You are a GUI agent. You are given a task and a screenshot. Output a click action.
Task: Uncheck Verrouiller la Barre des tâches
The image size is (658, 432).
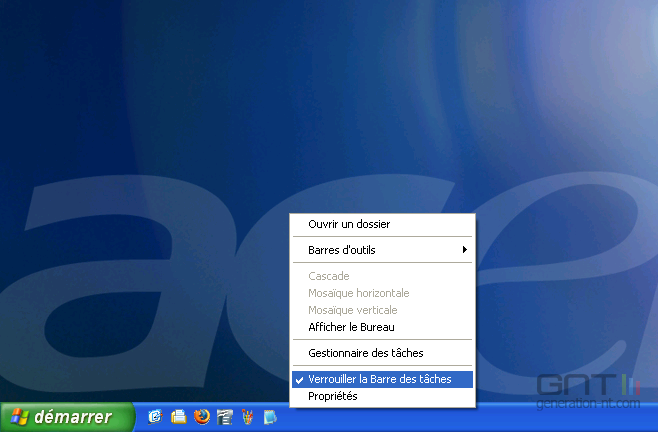382,379
